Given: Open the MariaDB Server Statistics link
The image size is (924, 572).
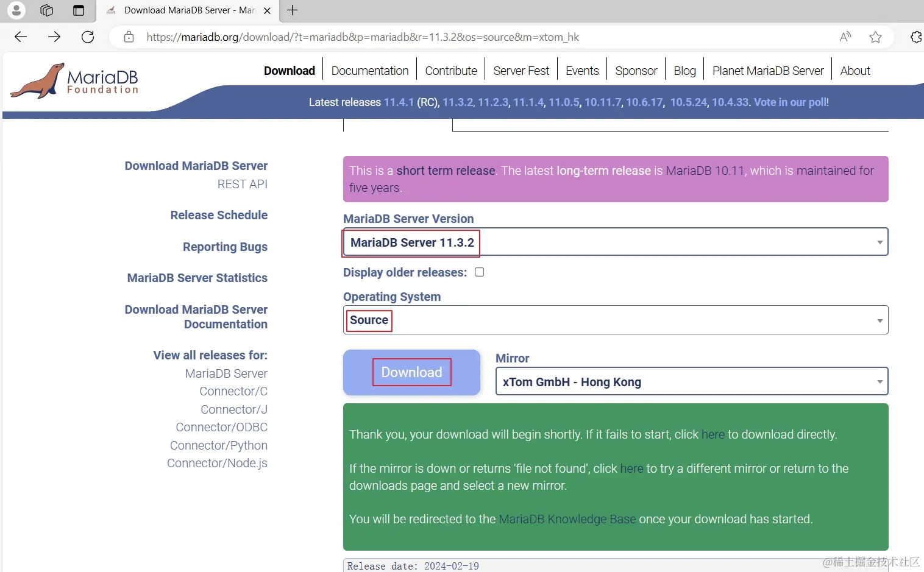Looking at the screenshot, I should coord(197,278).
